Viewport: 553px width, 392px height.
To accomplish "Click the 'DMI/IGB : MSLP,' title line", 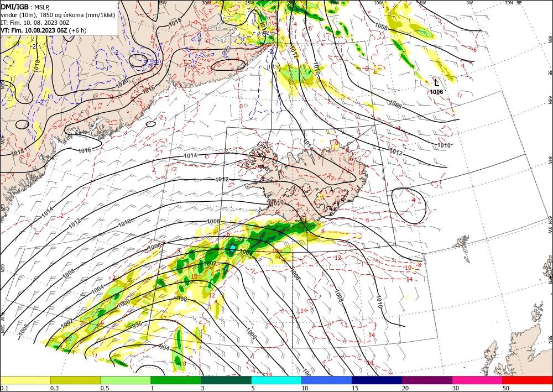I will point(24,7).
